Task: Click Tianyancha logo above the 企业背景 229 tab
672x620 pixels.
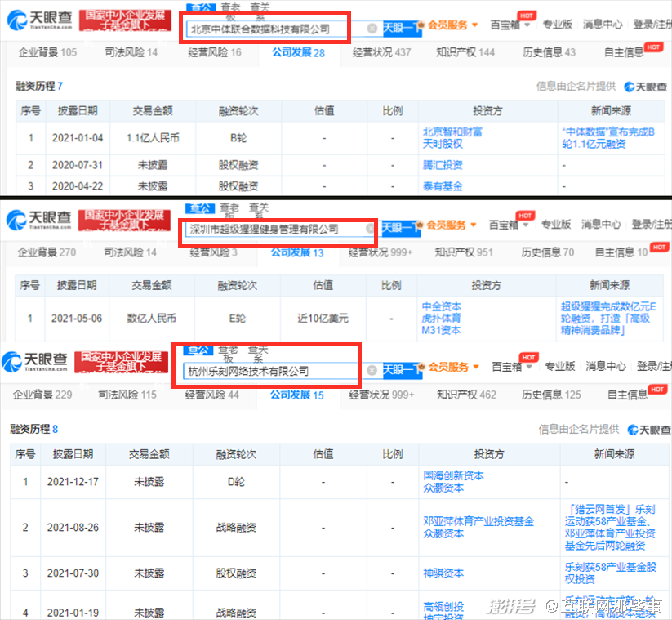Action: (x=34, y=361)
